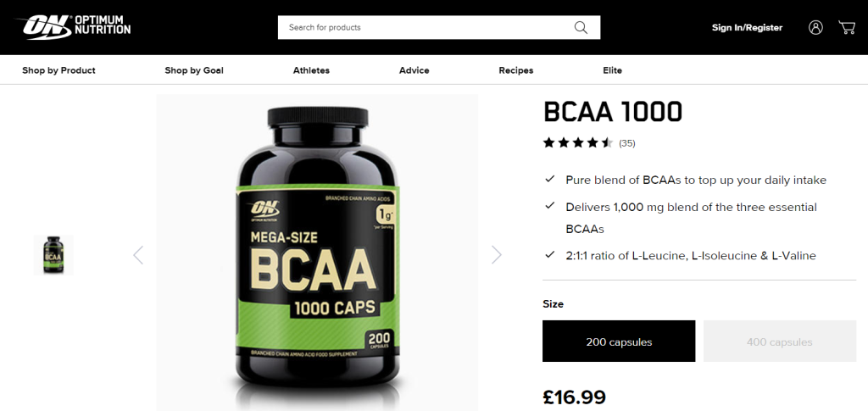Go to the Advice section

[414, 70]
